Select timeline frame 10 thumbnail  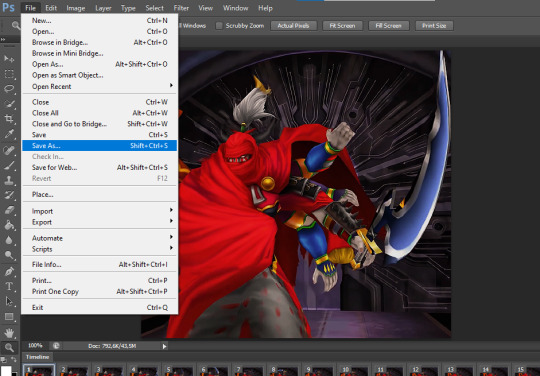coord(354,370)
